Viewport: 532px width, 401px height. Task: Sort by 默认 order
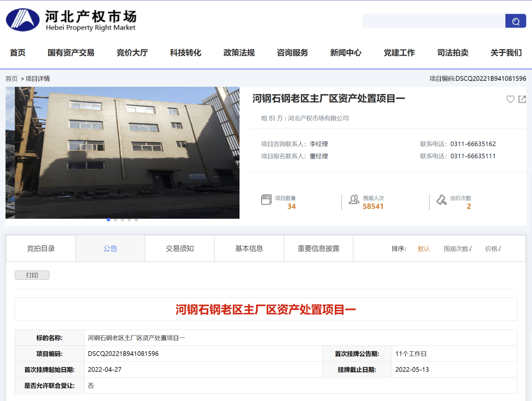424,249
